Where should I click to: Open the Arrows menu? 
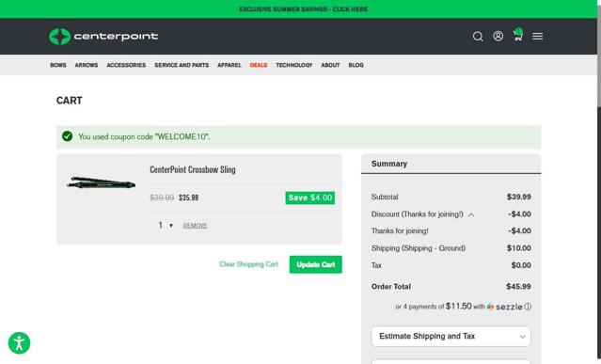click(x=87, y=65)
